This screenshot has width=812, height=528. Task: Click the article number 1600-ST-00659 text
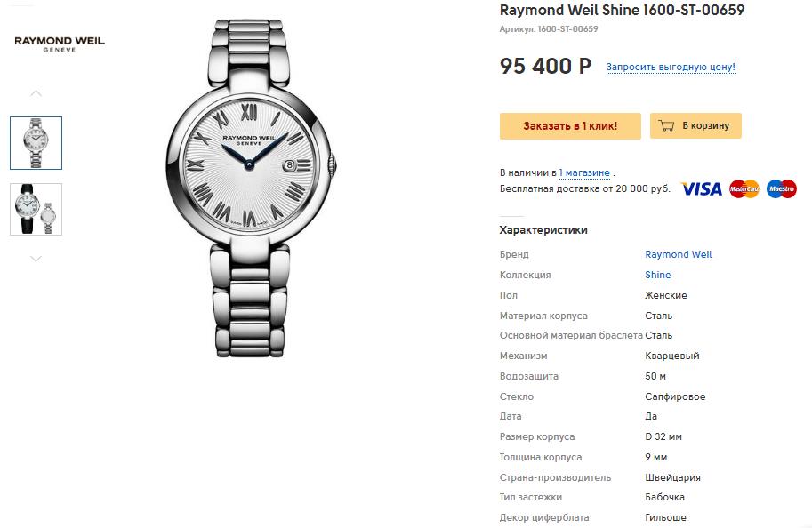coord(567,29)
